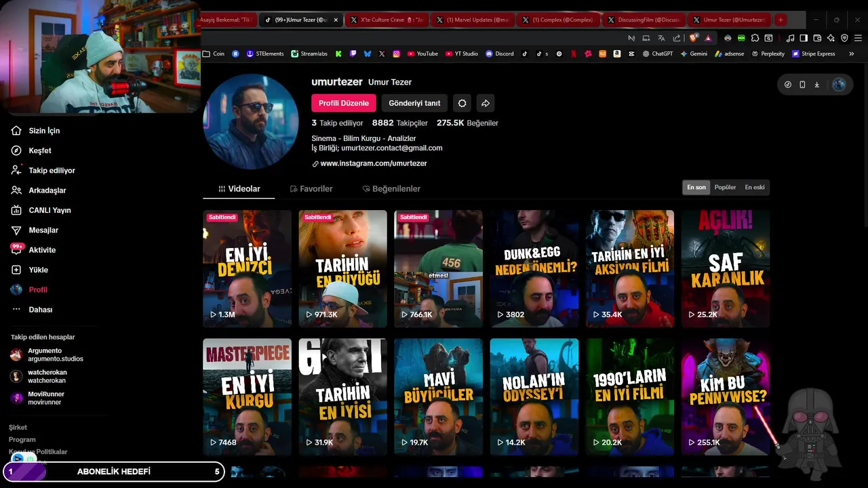This screenshot has height=488, width=868.
Task: Open the 1990'LARIN EN İYİ FİLMİ video
Action: (630, 397)
